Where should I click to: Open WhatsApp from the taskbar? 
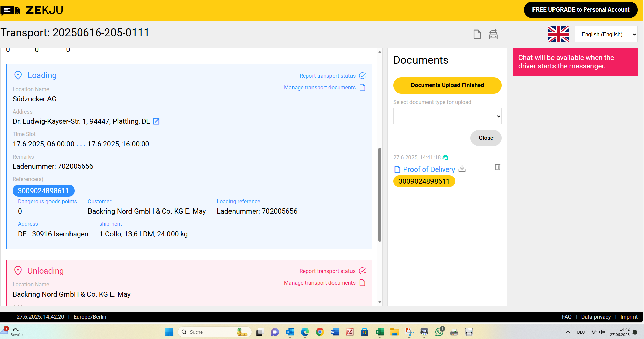tap(439, 332)
